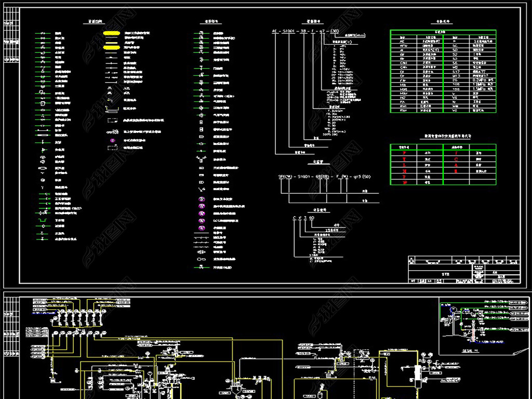The width and height of the screenshot is (532, 399).
Task: Click the title block at the sheet's lower right
Action: tap(464, 270)
